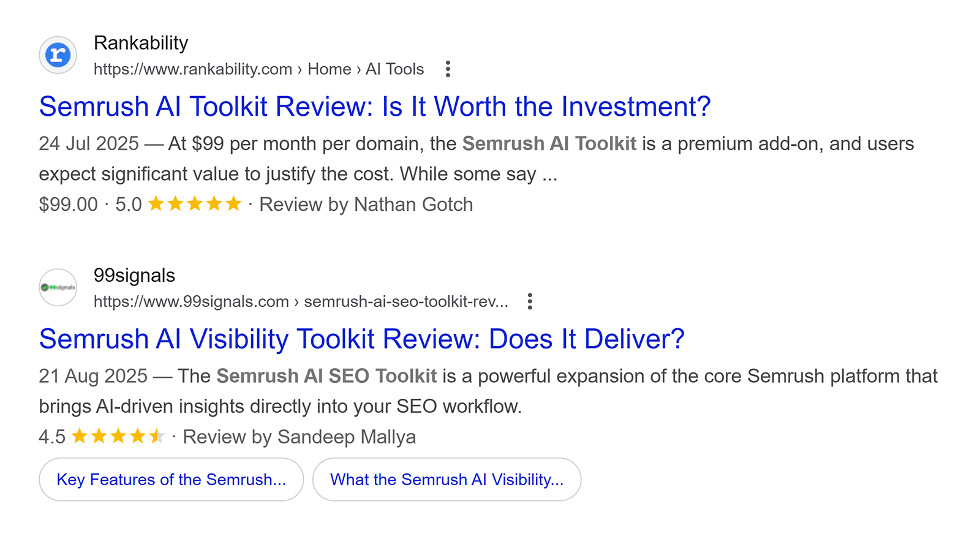980x539 pixels.
Task: Open the three-dot menu on the Rankability result
Action: point(448,69)
